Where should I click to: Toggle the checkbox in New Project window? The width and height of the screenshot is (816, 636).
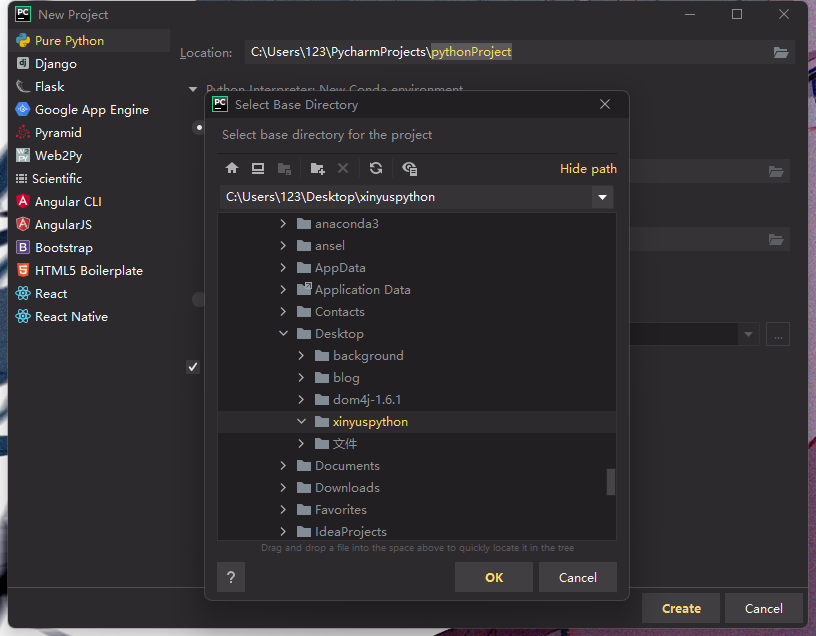pyautogui.click(x=193, y=367)
